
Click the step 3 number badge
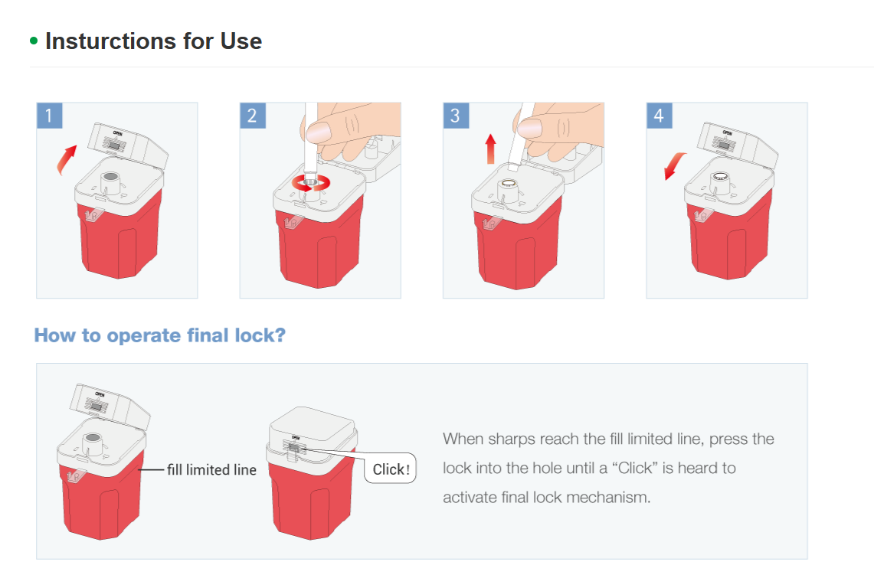point(456,116)
